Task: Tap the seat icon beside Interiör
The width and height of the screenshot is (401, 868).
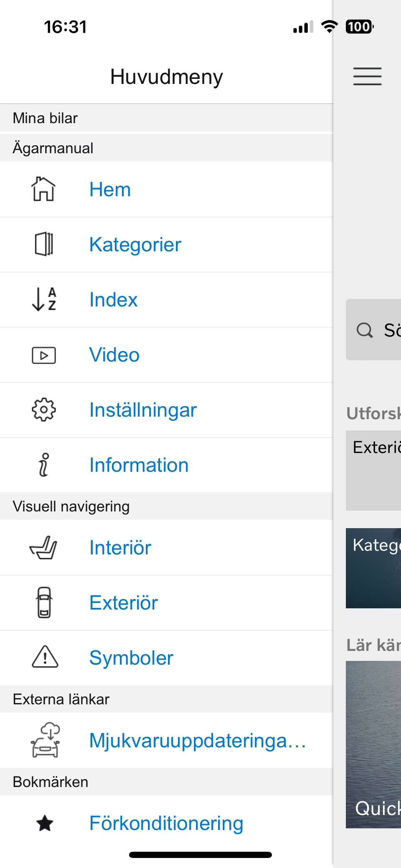Action: click(43, 547)
